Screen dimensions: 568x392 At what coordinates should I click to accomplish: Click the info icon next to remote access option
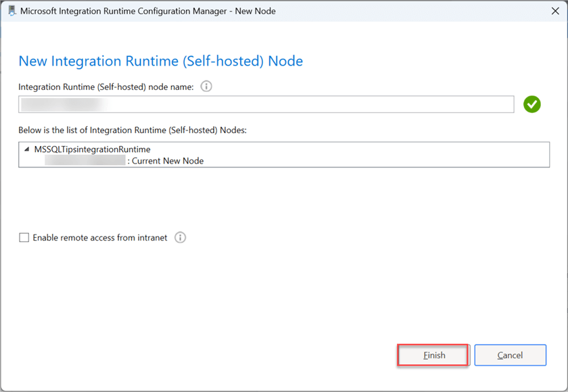(180, 237)
